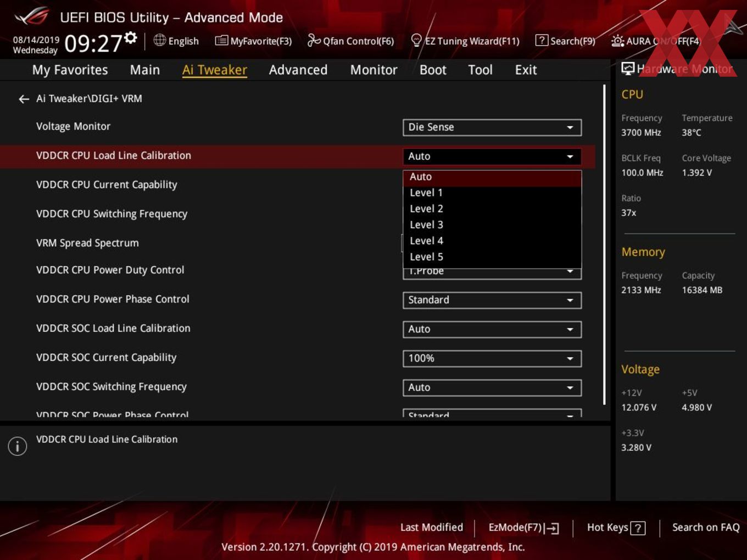Screen dimensions: 747x560
Task: Select Level 3 option
Action: 492,225
